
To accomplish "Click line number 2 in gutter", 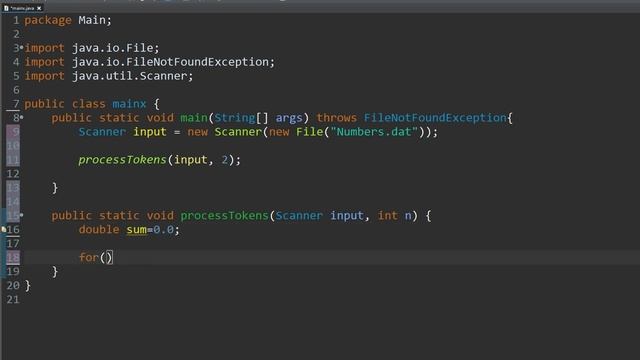I will pyautogui.click(x=16, y=34).
